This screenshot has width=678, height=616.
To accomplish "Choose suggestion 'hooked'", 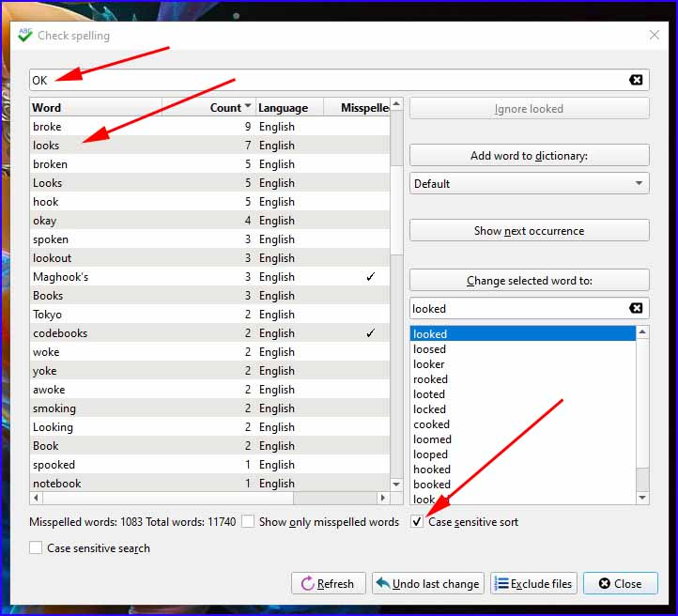I will pos(523,469).
